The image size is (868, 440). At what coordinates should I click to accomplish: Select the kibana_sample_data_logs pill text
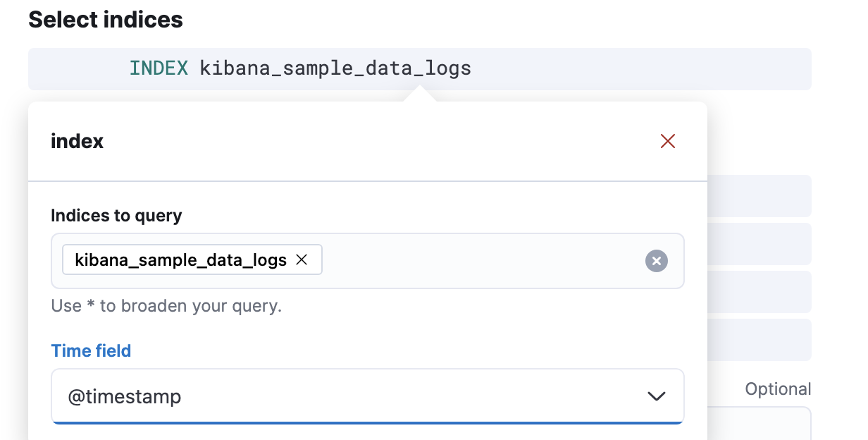[x=180, y=260]
